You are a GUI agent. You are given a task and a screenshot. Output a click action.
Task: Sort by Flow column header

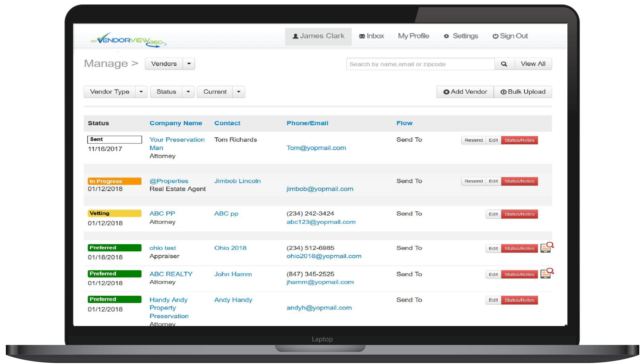[404, 123]
